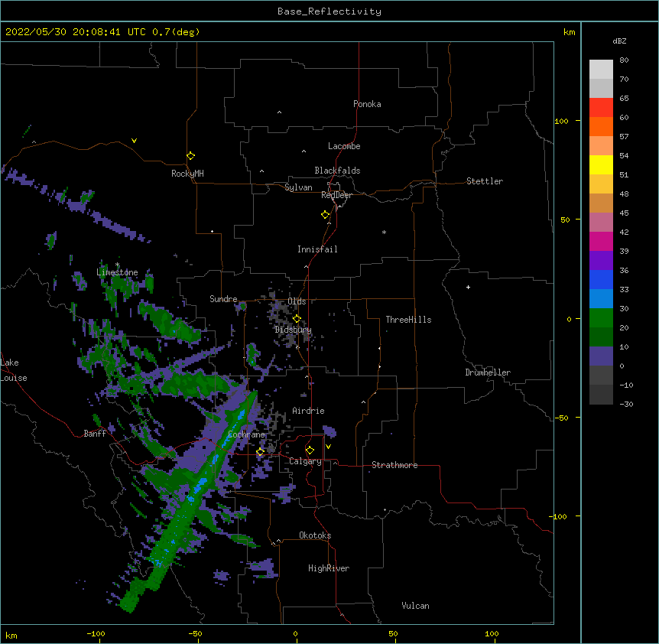Pick the lightest grey 70-80 dBZ legend swatch
Screen dimensions: 659x644
point(601,70)
